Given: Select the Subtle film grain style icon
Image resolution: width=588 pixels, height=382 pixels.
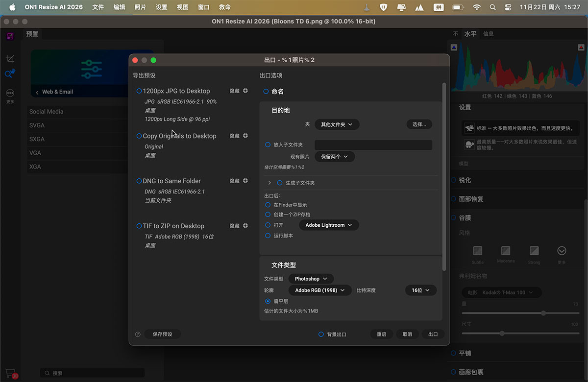Looking at the screenshot, I should (477, 251).
